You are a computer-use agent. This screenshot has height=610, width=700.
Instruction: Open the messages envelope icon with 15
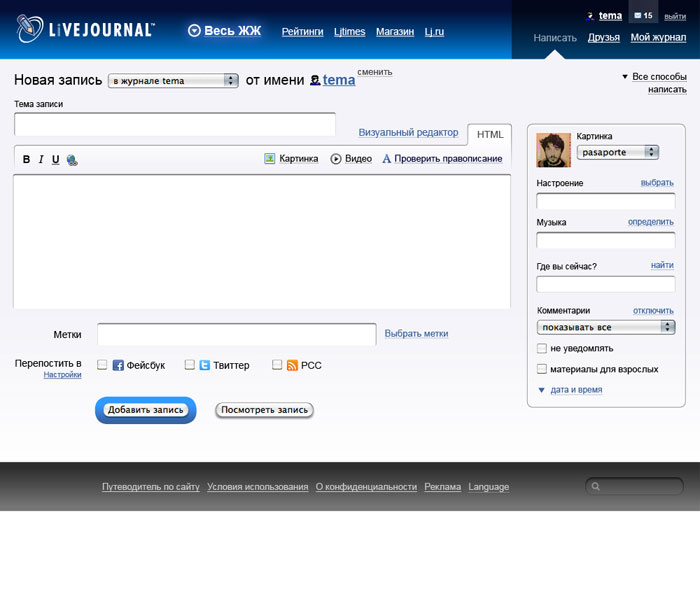643,15
